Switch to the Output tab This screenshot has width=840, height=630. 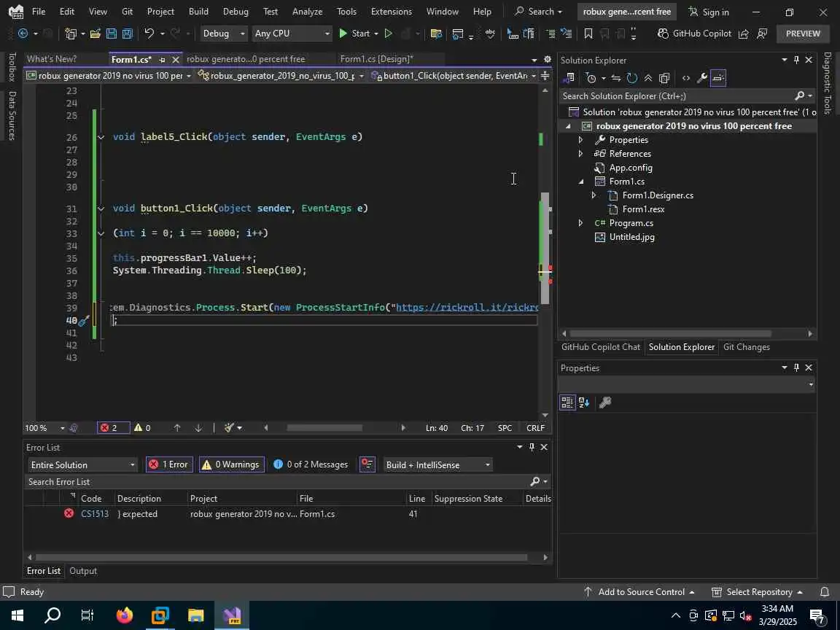click(83, 570)
